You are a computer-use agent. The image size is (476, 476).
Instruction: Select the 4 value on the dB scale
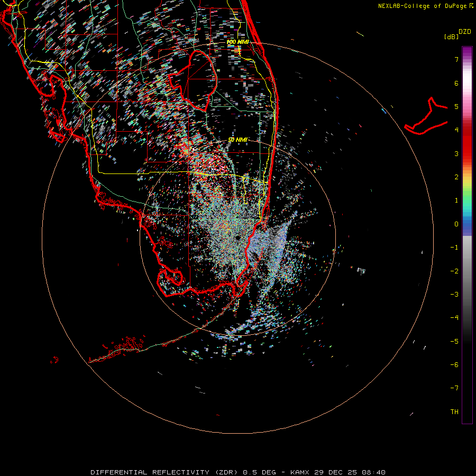456,130
